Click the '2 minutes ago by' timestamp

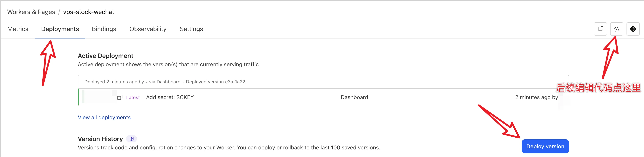click(x=536, y=97)
